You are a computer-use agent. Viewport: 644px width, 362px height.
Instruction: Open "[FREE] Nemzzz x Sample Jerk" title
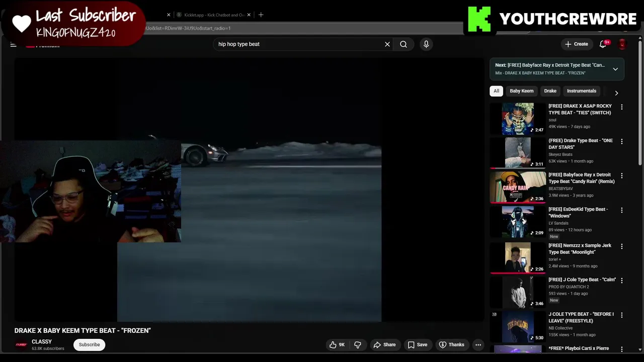(x=580, y=248)
